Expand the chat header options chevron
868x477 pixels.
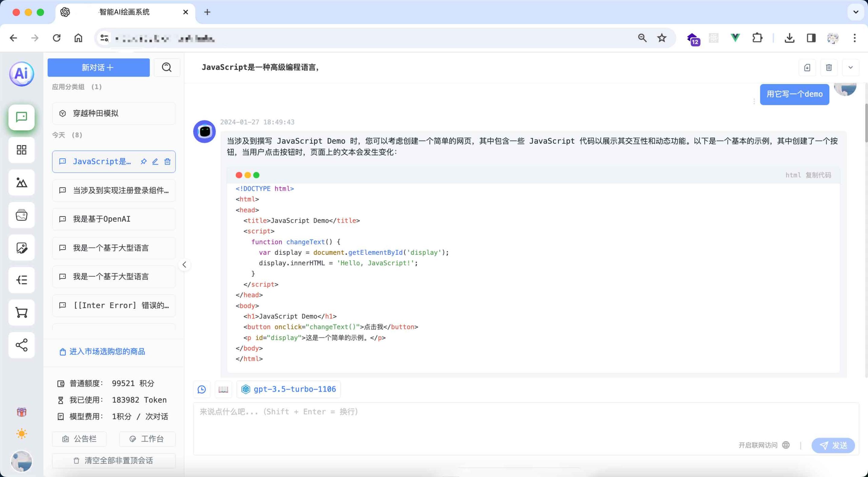point(850,67)
